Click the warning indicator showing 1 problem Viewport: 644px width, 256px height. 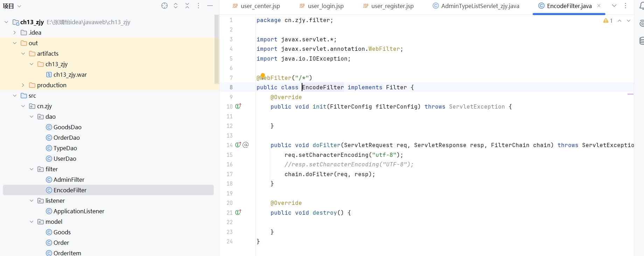click(608, 21)
